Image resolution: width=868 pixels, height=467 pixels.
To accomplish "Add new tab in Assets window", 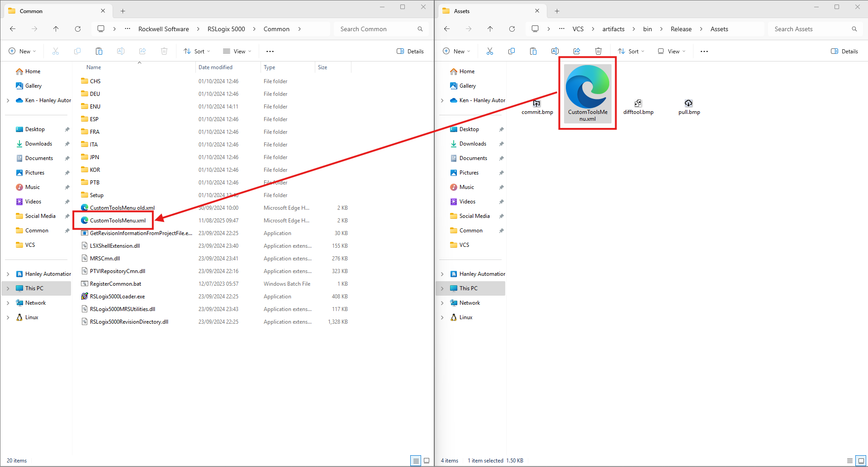I will tap(557, 11).
